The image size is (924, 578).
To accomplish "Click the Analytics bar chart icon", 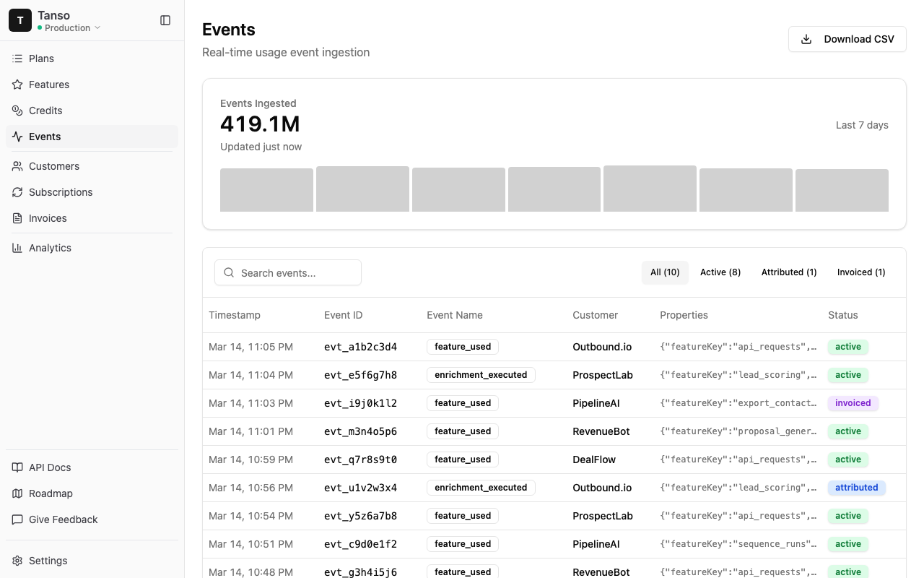I will [17, 248].
